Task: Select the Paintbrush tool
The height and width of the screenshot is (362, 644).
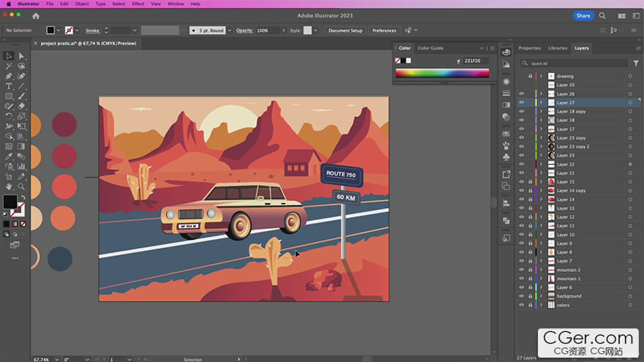Action: [21, 96]
